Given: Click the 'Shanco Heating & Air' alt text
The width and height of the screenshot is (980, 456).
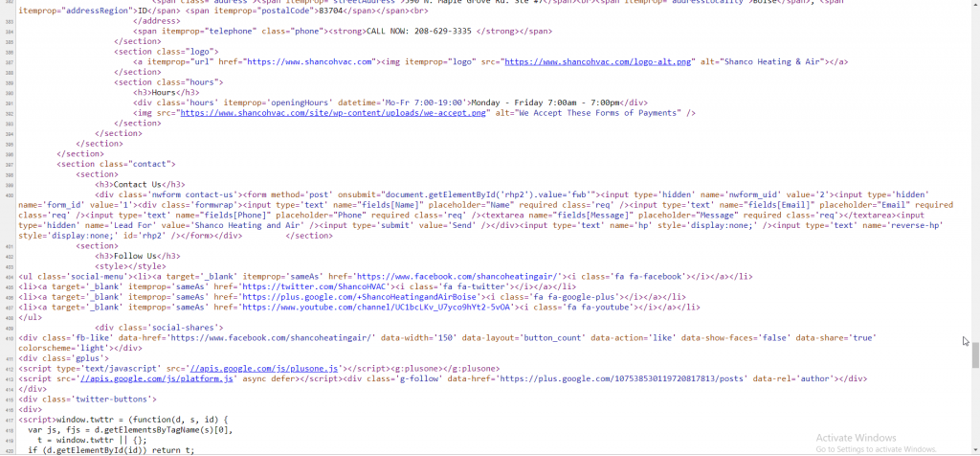Looking at the screenshot, I should pyautogui.click(x=773, y=62).
